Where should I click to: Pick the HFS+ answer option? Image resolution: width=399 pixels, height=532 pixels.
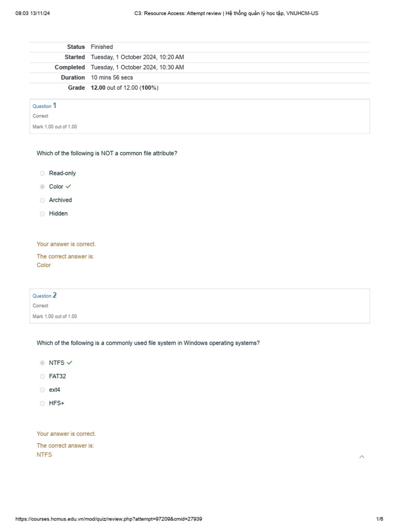click(43, 404)
